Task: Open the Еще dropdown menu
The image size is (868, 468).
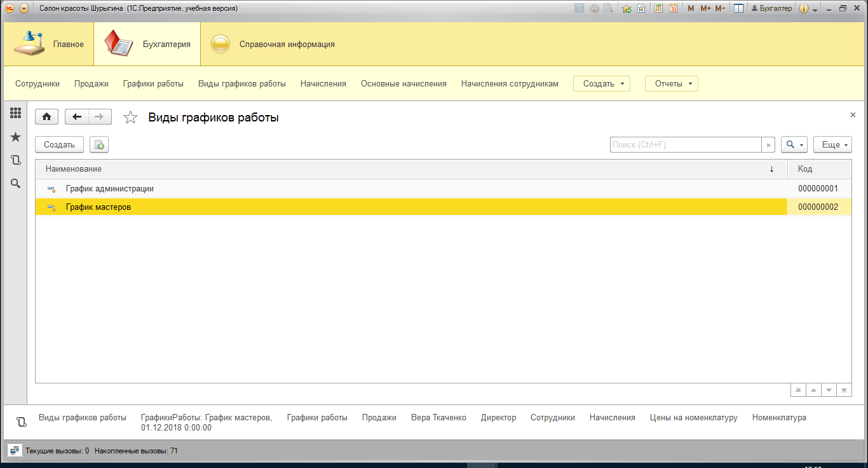Action: click(832, 145)
